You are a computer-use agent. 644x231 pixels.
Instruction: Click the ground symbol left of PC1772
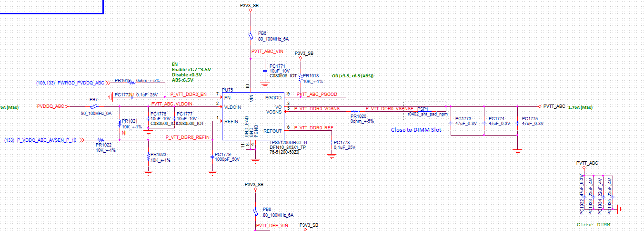(111, 96)
